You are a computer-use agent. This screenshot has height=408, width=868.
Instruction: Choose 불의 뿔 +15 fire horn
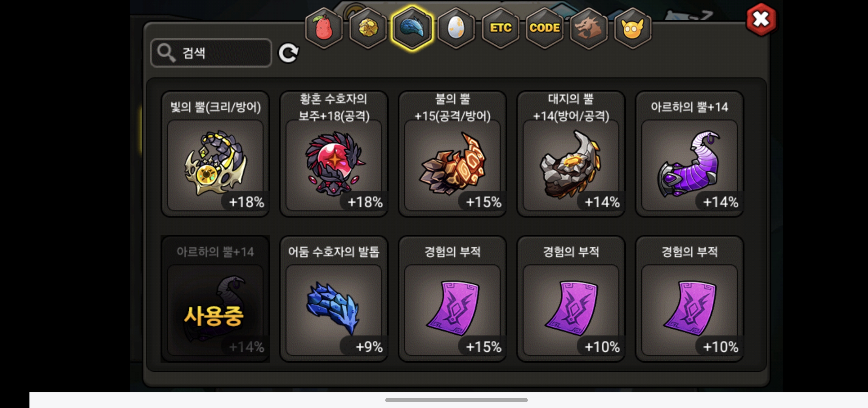452,154
